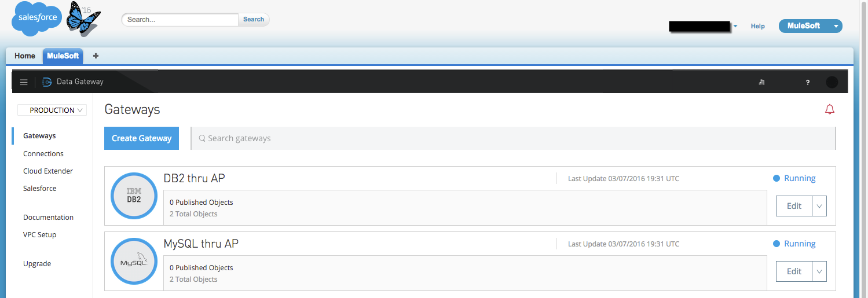868x298 pixels.
Task: Open the DB2 thru AP gateway title
Action: [x=195, y=178]
